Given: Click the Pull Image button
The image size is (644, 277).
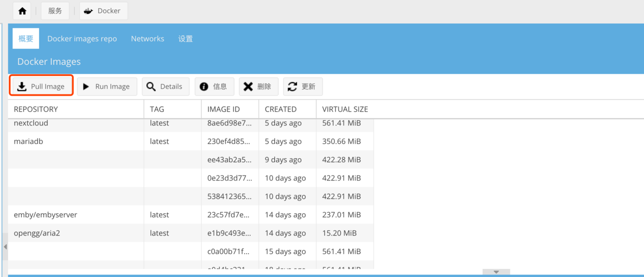Looking at the screenshot, I should (41, 86).
